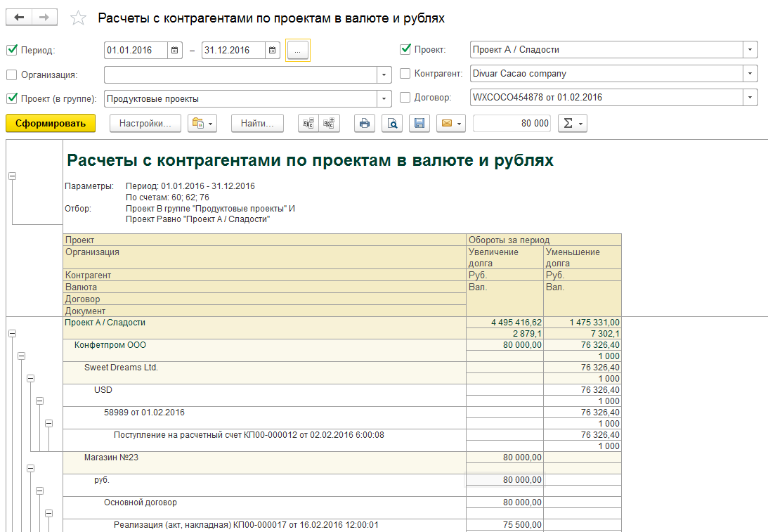Select the 7 302,1 currency cell
The image size is (768, 532).
583,334
